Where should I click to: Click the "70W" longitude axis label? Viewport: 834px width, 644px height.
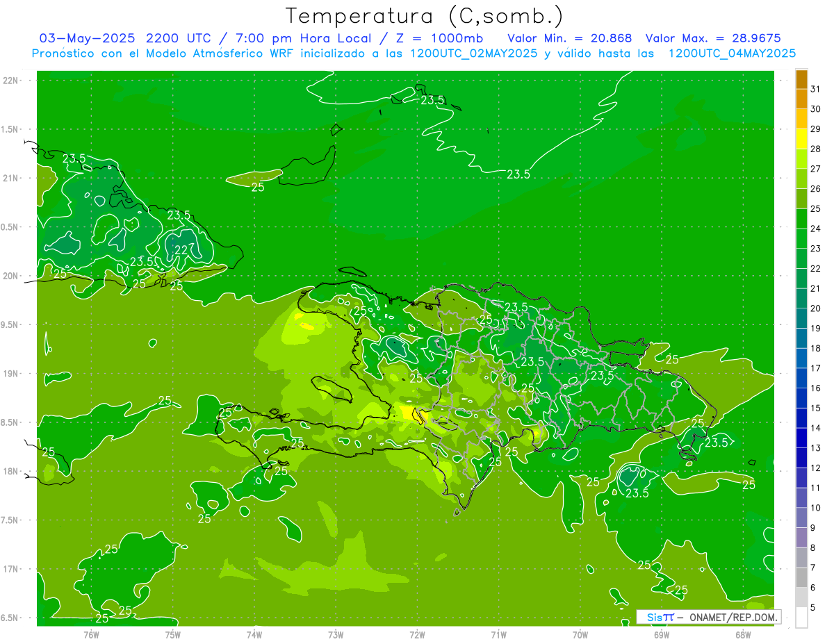(580, 634)
